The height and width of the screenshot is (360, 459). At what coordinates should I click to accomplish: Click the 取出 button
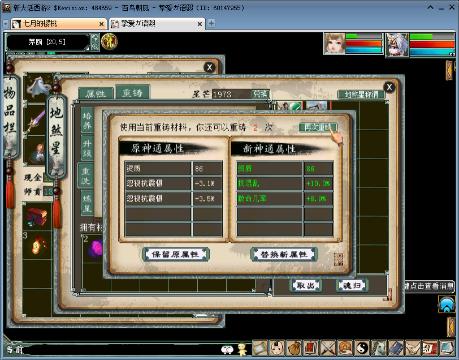click(x=306, y=285)
